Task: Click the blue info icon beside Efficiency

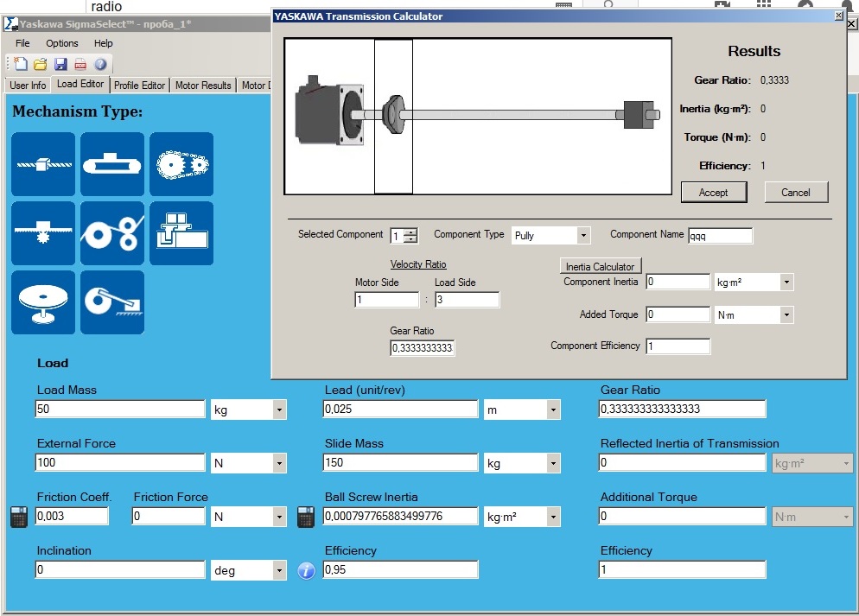Action: point(306,570)
